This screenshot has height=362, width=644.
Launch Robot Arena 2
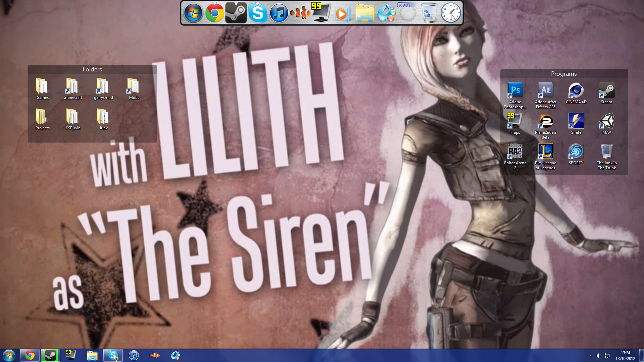(515, 157)
